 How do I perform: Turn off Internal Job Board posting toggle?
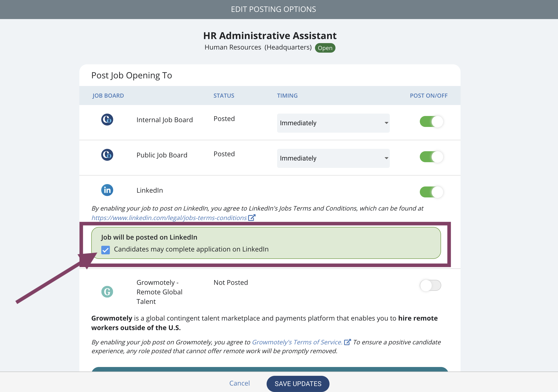431,121
